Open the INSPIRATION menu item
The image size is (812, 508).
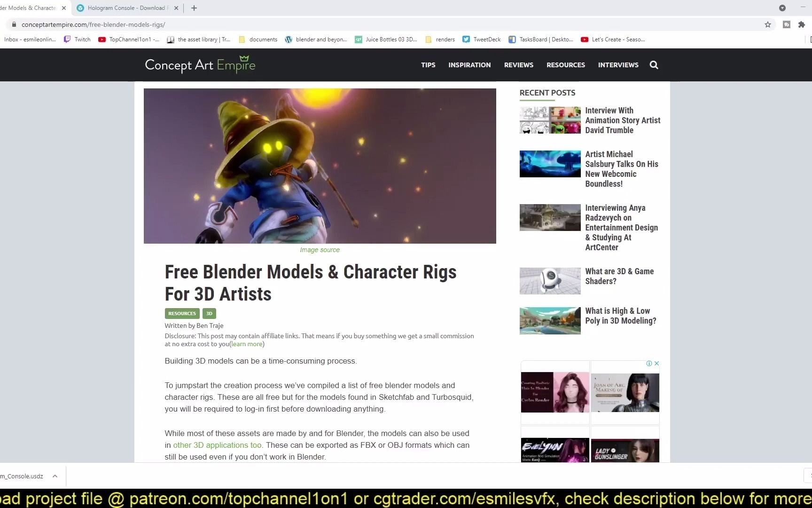(x=469, y=65)
